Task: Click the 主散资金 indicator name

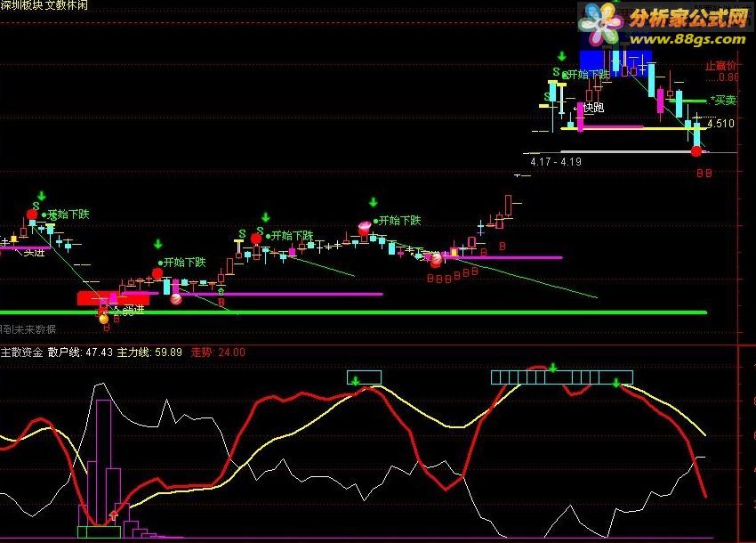Action: click(x=21, y=353)
